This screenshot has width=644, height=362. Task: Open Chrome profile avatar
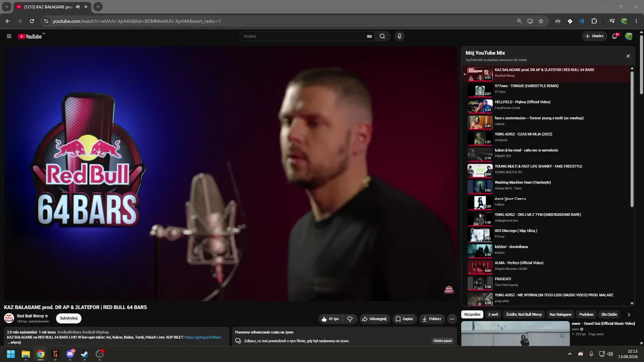(624, 21)
